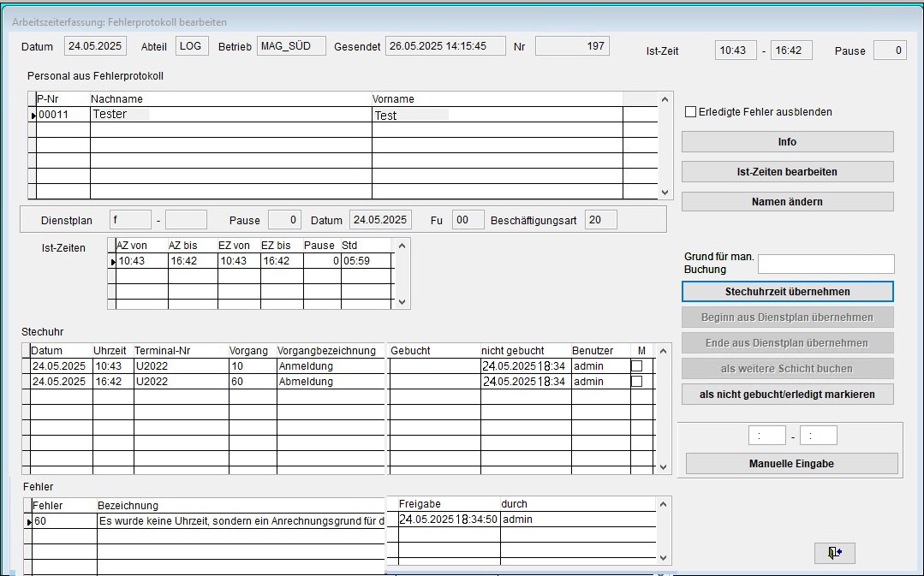The height and width of the screenshot is (576, 924).
Task: Click 'als nicht gebucht/erledigt markieren' button
Action: point(787,394)
